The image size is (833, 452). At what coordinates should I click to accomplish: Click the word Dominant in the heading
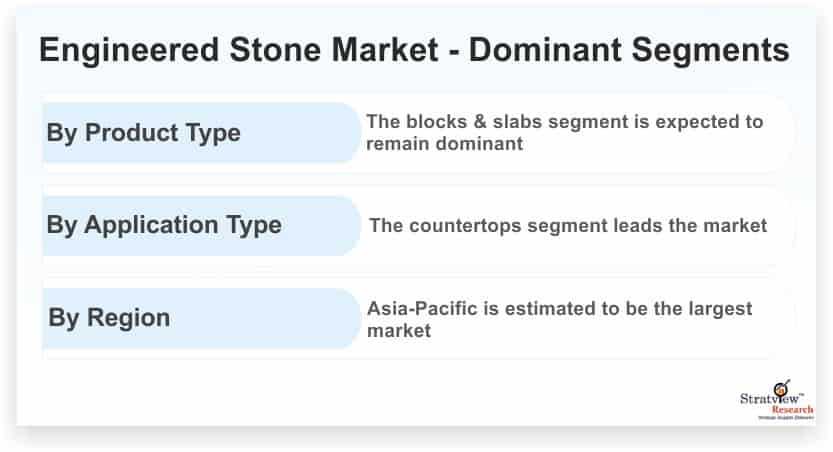546,49
